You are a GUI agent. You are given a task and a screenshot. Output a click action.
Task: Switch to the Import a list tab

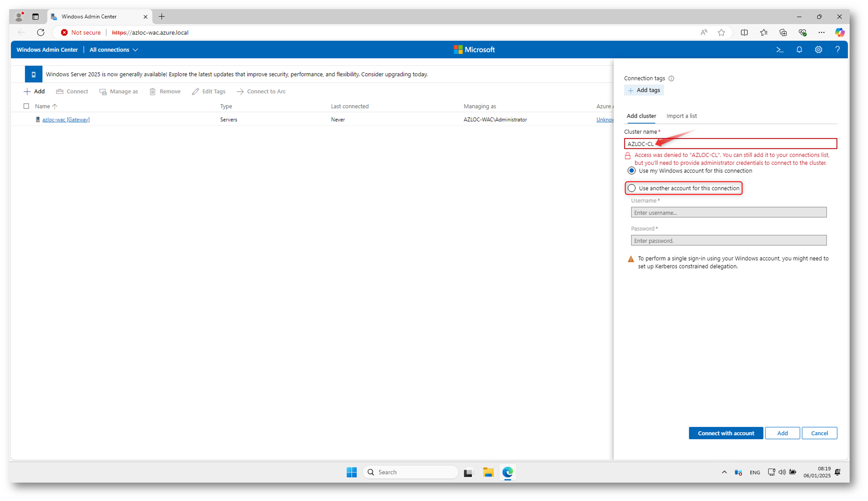point(681,116)
